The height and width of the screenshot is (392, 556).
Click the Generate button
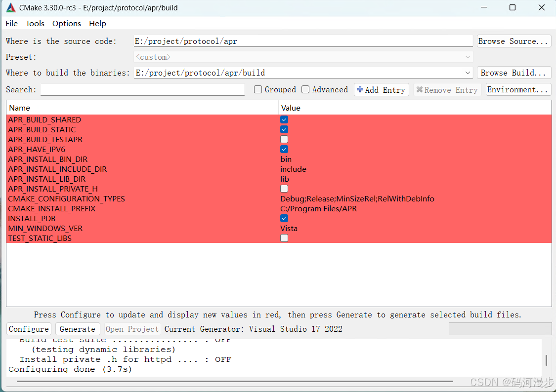coord(77,329)
